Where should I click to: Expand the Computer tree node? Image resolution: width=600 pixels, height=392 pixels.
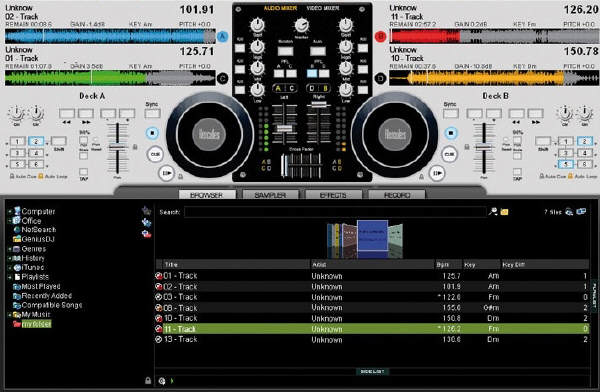pyautogui.click(x=10, y=211)
